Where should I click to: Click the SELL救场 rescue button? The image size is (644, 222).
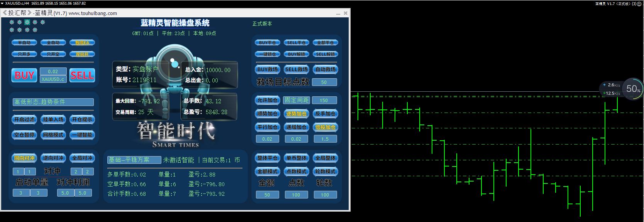tap(297, 69)
